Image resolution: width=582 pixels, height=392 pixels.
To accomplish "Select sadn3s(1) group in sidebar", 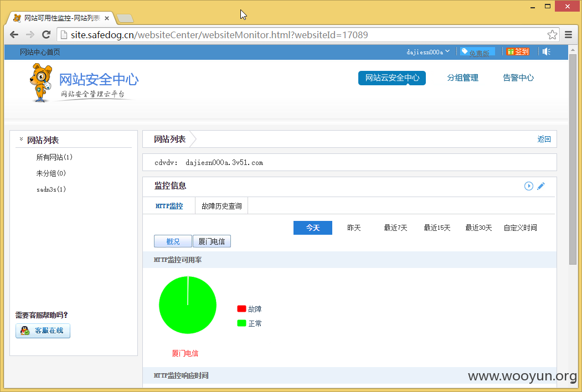I will point(51,189).
